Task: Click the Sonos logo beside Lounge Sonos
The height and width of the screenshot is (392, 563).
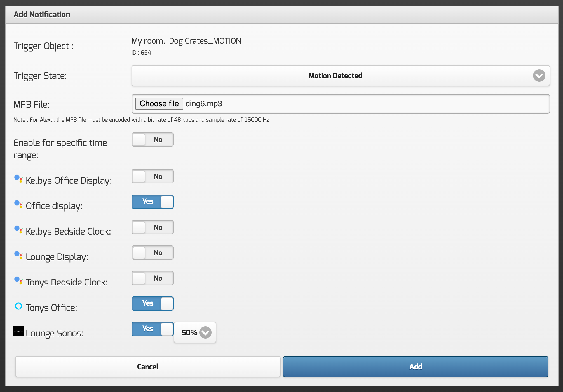Action: 18,332
